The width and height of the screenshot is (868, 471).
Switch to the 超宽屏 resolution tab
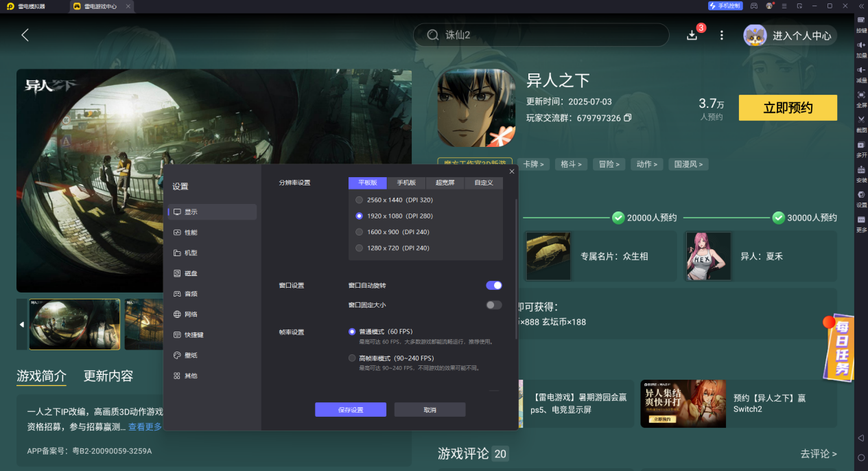tap(445, 183)
